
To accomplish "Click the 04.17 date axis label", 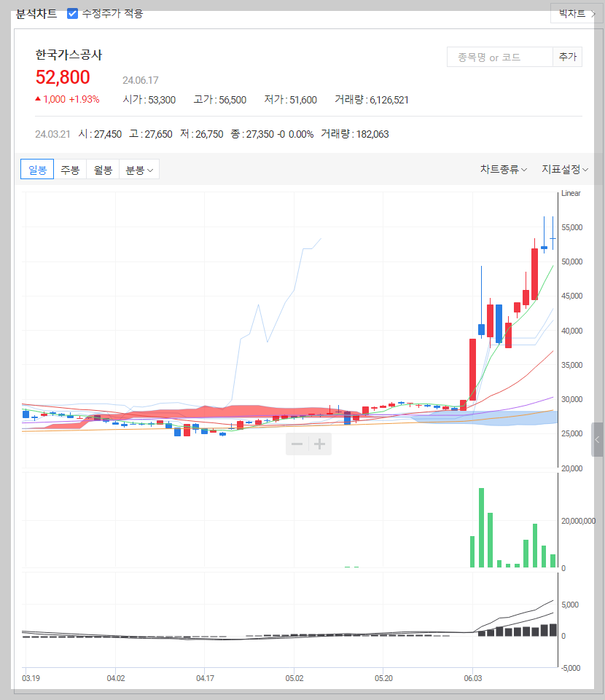I will (205, 678).
